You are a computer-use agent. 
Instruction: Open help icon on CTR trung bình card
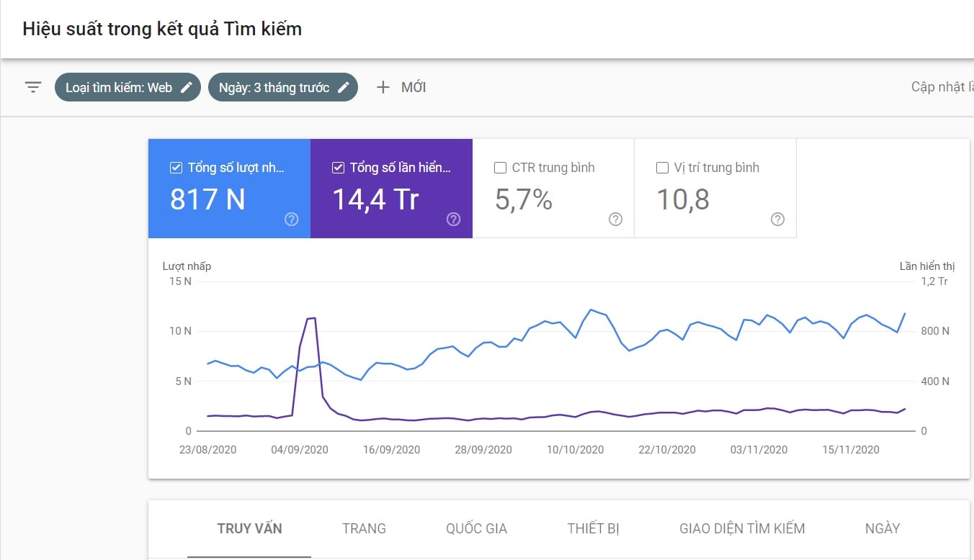click(615, 220)
